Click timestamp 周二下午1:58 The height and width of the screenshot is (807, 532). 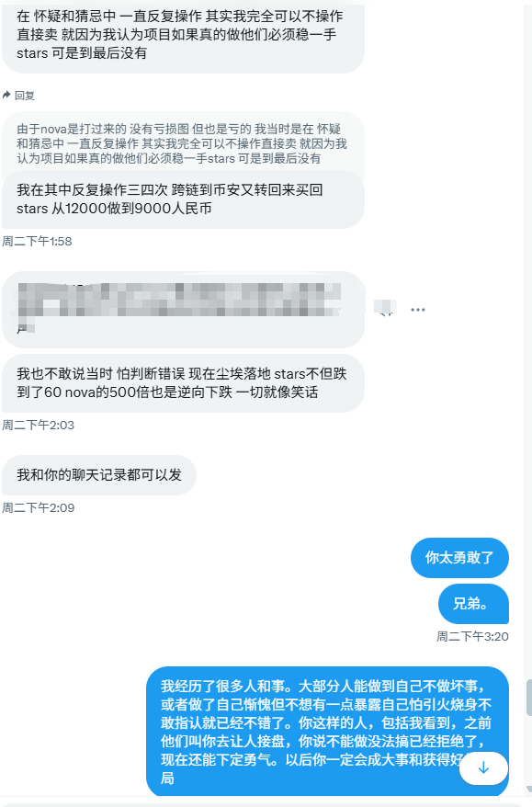click(37, 241)
